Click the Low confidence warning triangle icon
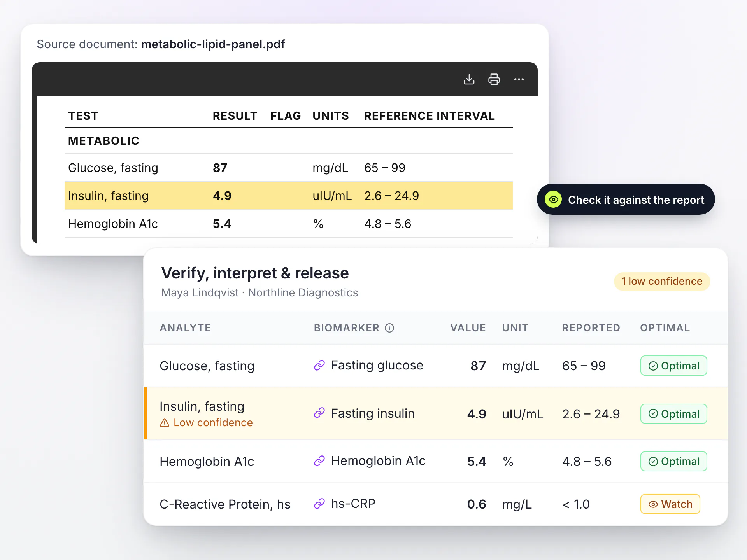Viewport: 747px width, 560px height. [x=165, y=423]
